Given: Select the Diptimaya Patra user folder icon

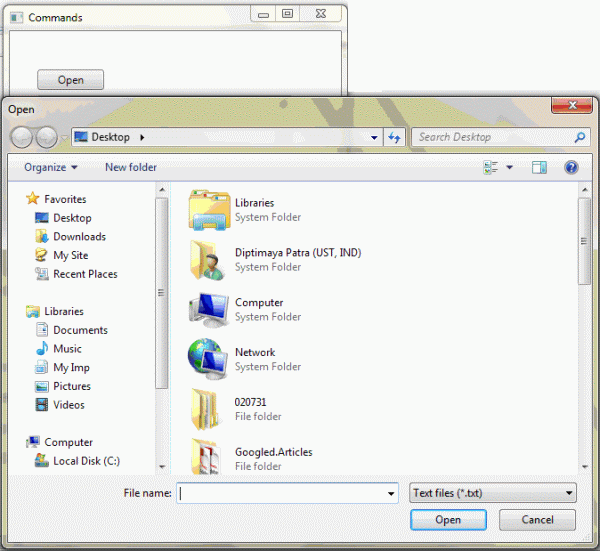Looking at the screenshot, I should (207, 260).
